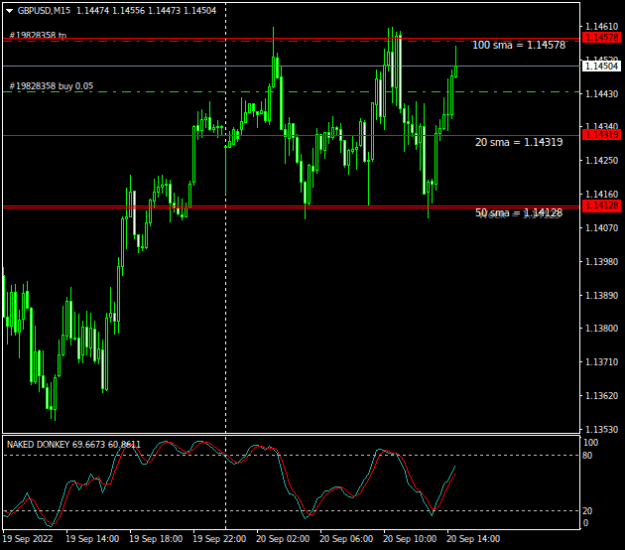This screenshot has height=550, width=625.
Task: Click the triangle arrow beside GBPUSD,M15
Action: click(x=9, y=11)
